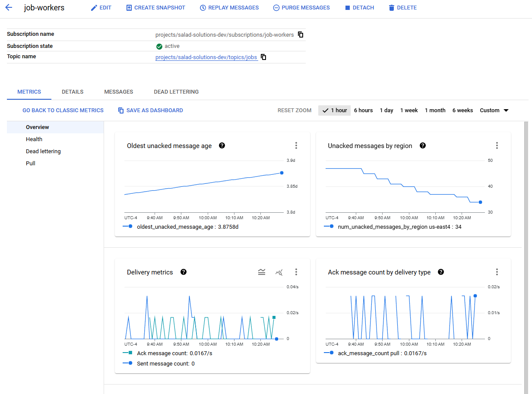
Task: Click the Sent message count legend entry
Action: coord(158,363)
